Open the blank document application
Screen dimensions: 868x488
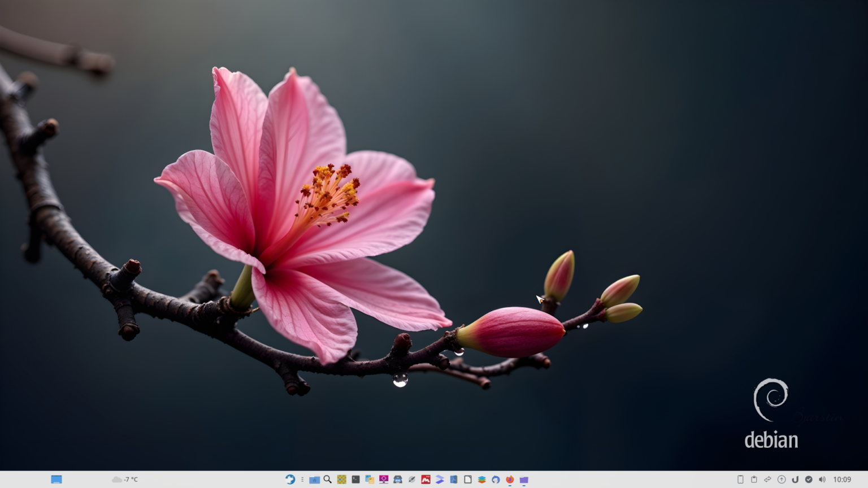point(468,480)
